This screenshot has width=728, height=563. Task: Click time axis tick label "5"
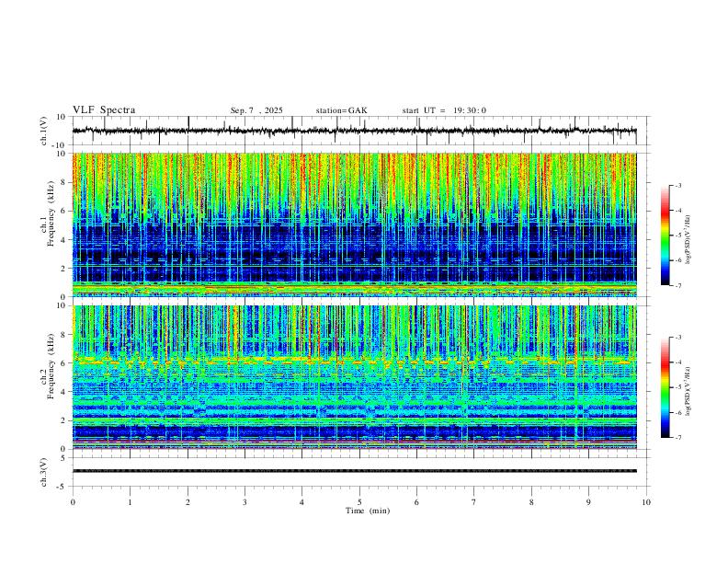point(359,502)
